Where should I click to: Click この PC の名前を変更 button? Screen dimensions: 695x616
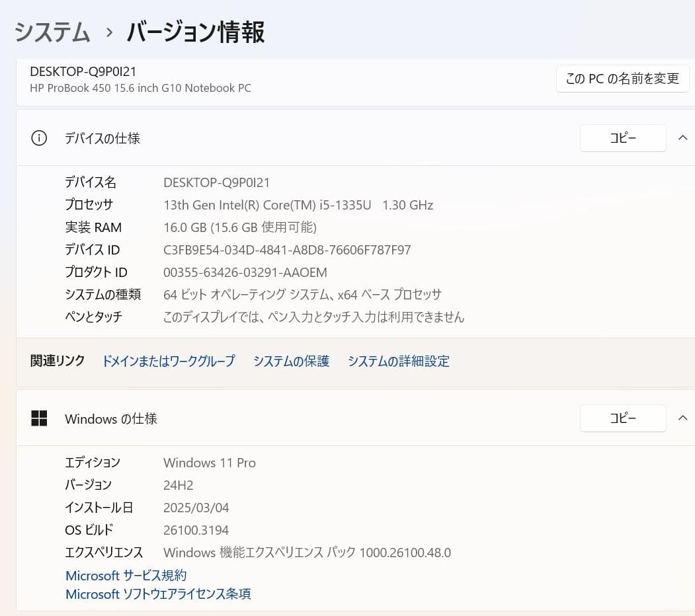[x=622, y=78]
